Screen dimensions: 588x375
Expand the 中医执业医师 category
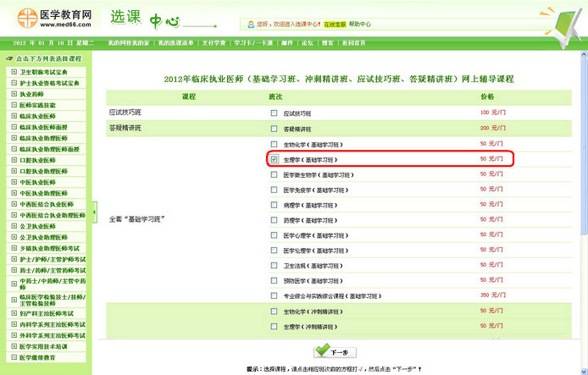[14, 182]
